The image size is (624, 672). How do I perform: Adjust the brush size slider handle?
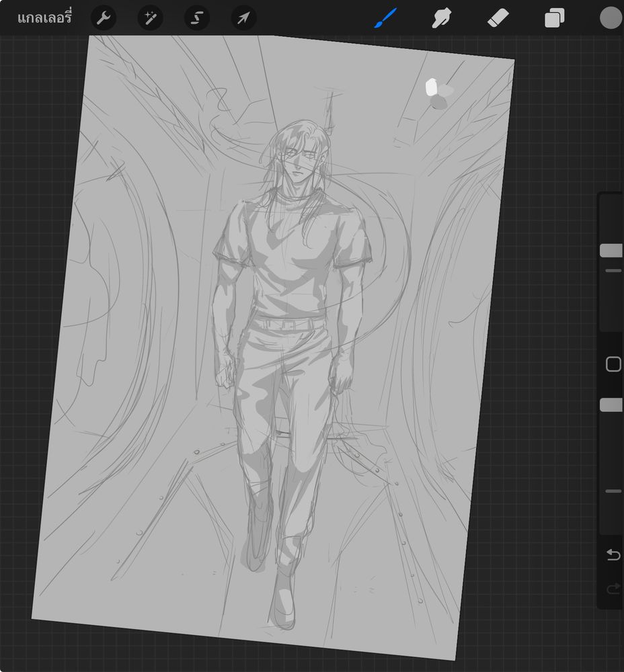[x=611, y=251]
